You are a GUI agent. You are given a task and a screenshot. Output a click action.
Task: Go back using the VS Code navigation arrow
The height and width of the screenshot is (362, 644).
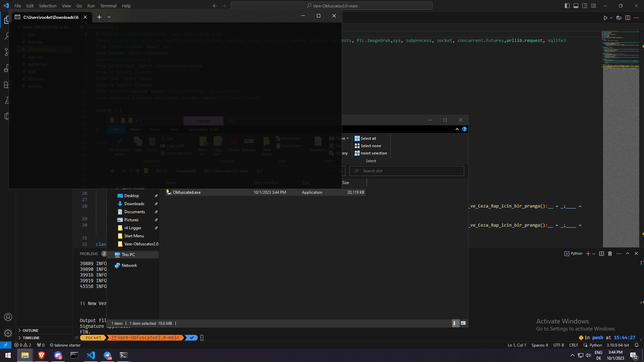point(215,6)
